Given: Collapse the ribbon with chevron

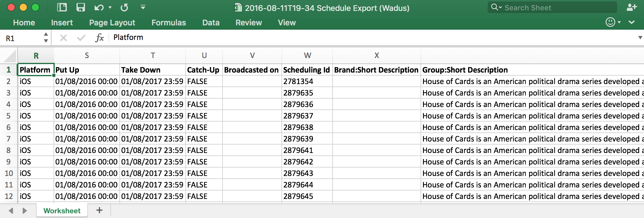Looking at the screenshot, I should coord(632,22).
